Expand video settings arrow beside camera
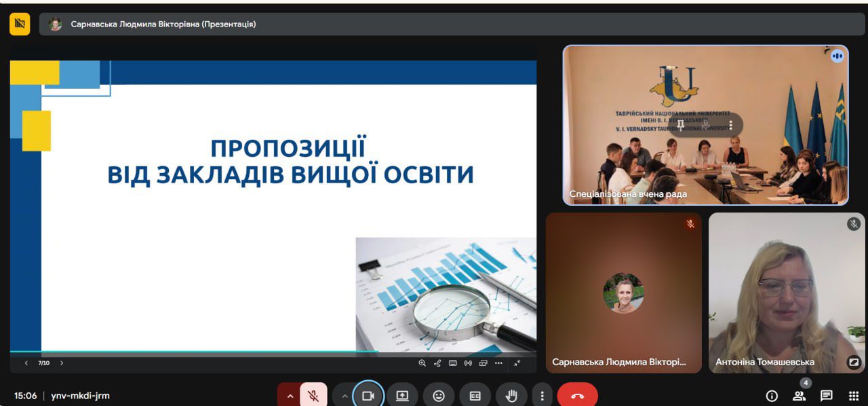 [x=344, y=396]
